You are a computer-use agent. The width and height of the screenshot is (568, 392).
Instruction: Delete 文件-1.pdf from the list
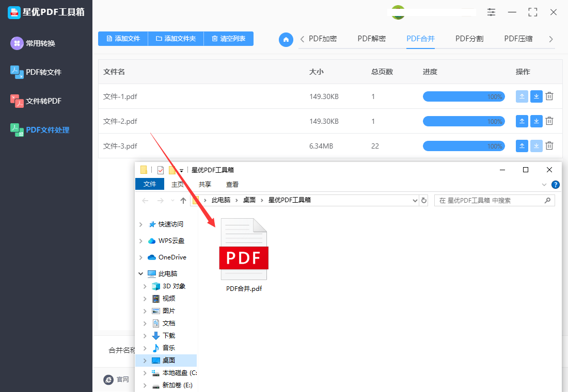pos(549,96)
